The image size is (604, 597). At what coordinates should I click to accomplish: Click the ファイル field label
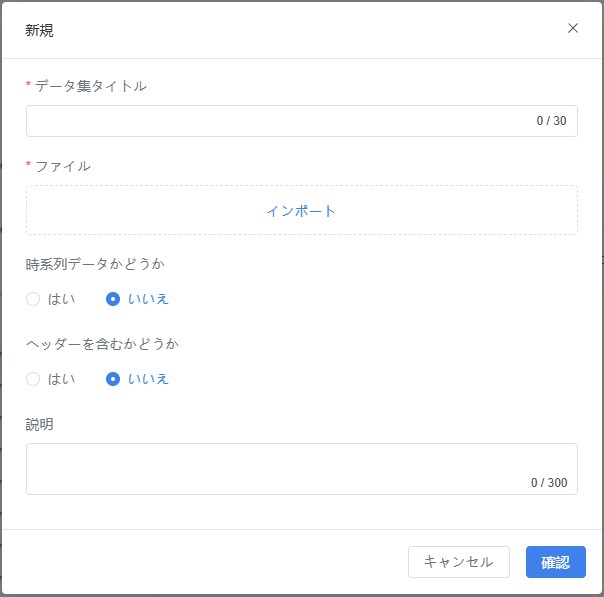(x=63, y=166)
